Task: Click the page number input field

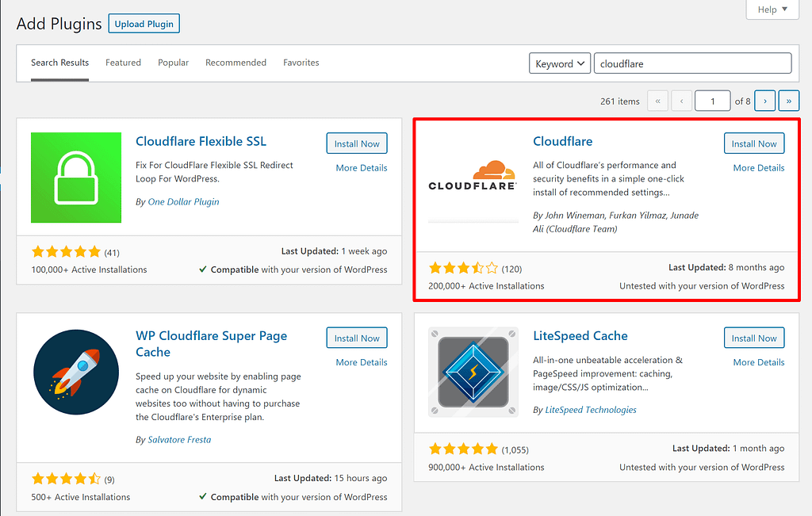Action: (x=712, y=101)
